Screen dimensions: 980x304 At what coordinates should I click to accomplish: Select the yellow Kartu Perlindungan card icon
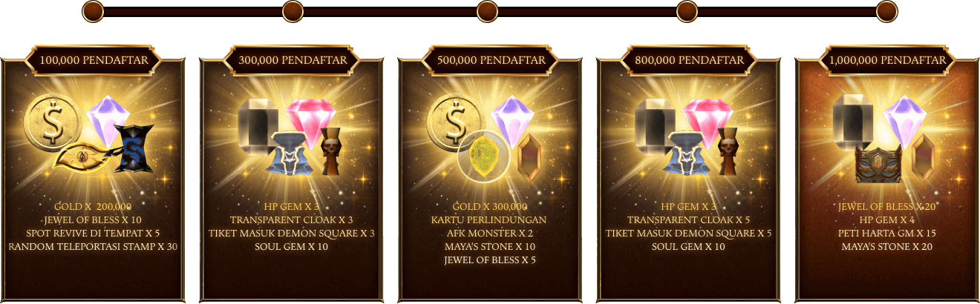click(484, 156)
